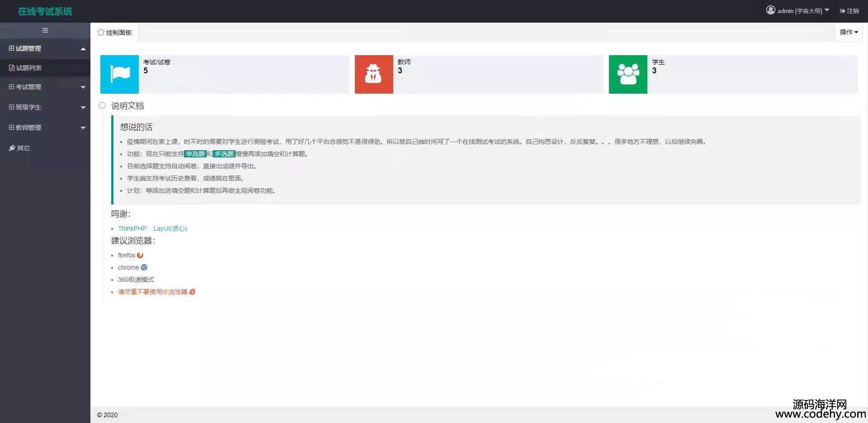This screenshot has height=423, width=868.
Task: Click the plus icon beside 试题管理
Action: (x=12, y=48)
